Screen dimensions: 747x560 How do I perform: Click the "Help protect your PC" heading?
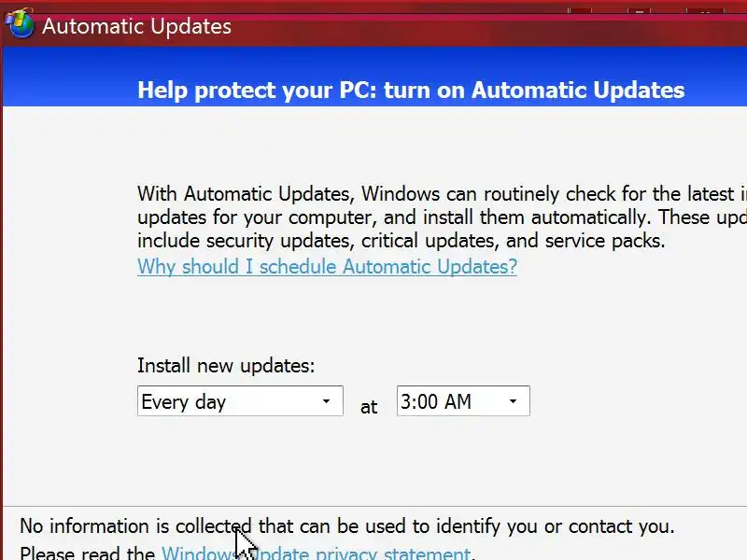411,91
